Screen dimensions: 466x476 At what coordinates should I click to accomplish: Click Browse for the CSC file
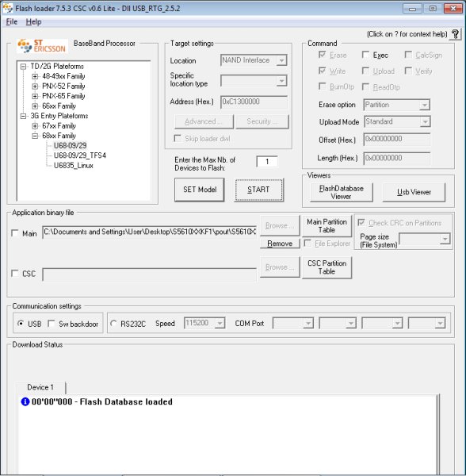click(x=280, y=267)
